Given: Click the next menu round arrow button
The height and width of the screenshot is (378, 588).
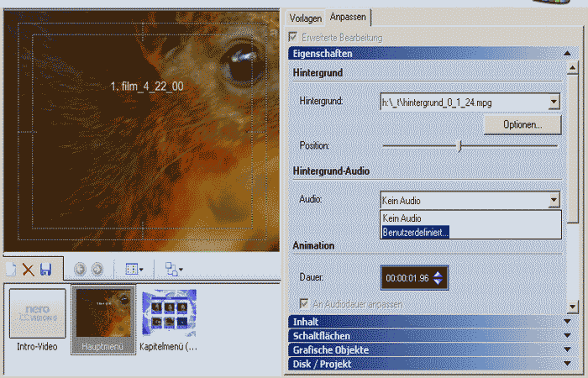Looking at the screenshot, I should click(x=97, y=270).
